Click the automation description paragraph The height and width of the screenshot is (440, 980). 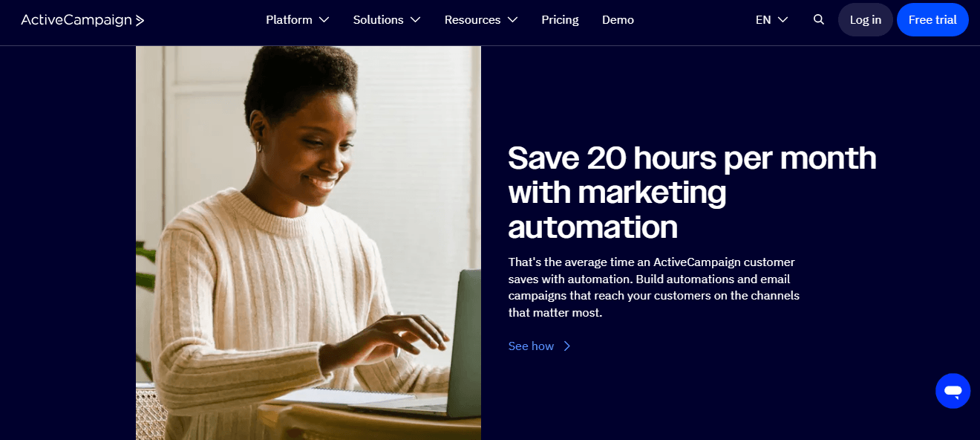(654, 288)
